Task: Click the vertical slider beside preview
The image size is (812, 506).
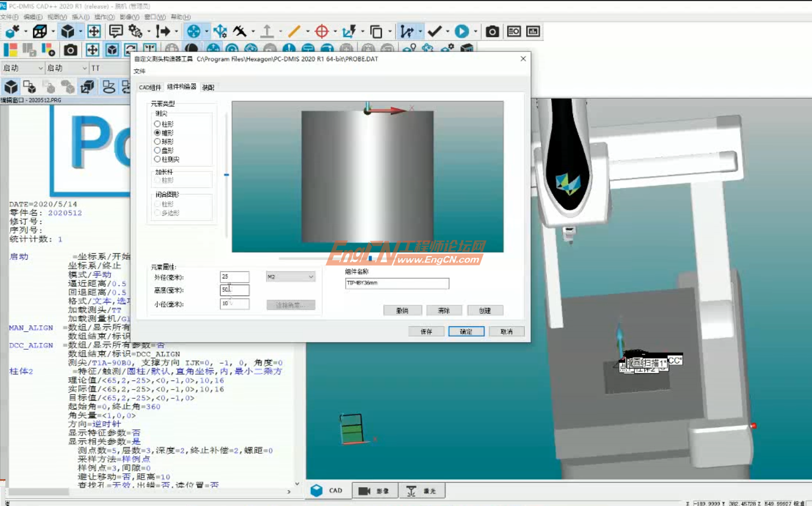Action: (x=227, y=175)
